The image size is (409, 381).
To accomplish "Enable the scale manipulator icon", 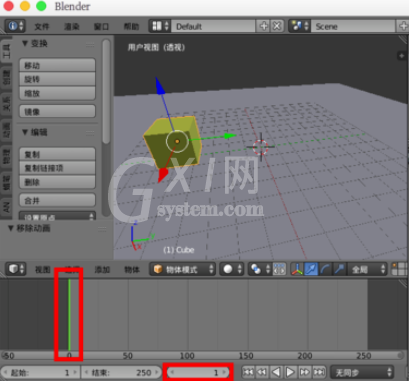I will (x=339, y=269).
